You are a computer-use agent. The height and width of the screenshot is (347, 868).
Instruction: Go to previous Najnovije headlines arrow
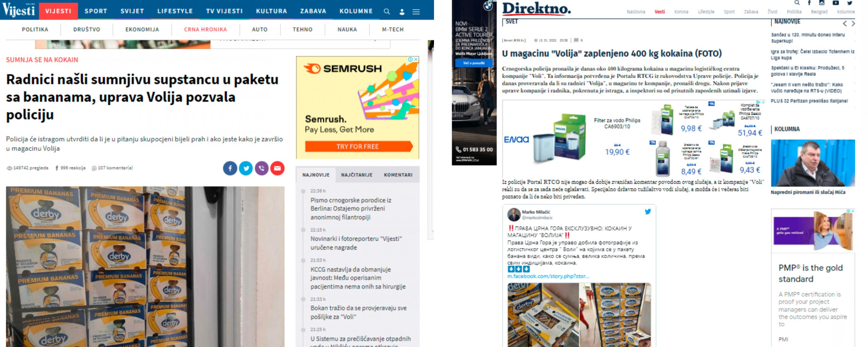point(844,24)
